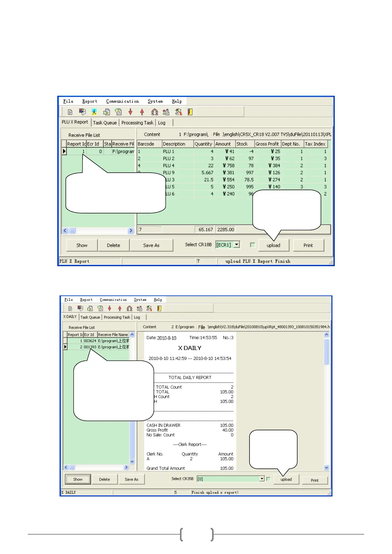Open Report menu in X DAILY window
Image resolution: width=392 pixels, height=554 pixels.
click(86, 300)
